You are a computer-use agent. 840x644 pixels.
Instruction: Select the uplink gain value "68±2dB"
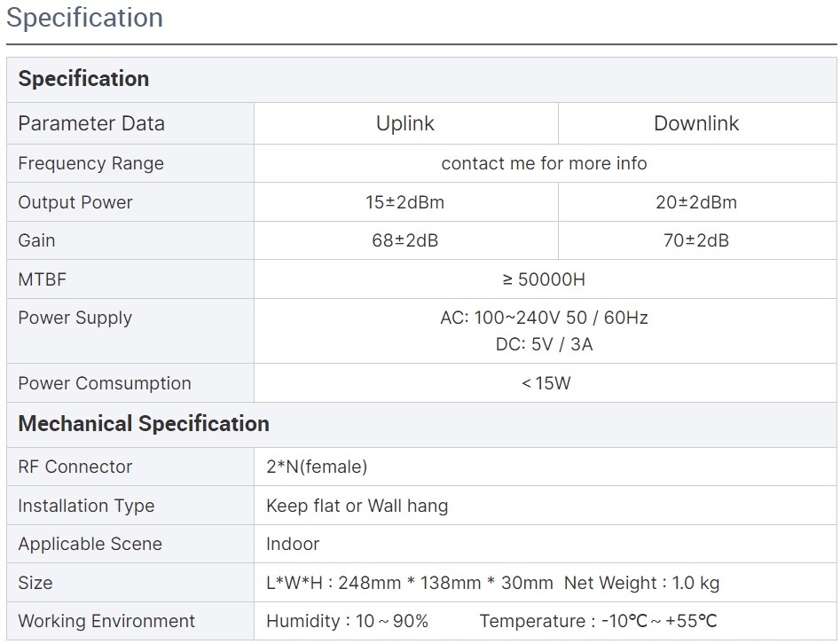(404, 240)
